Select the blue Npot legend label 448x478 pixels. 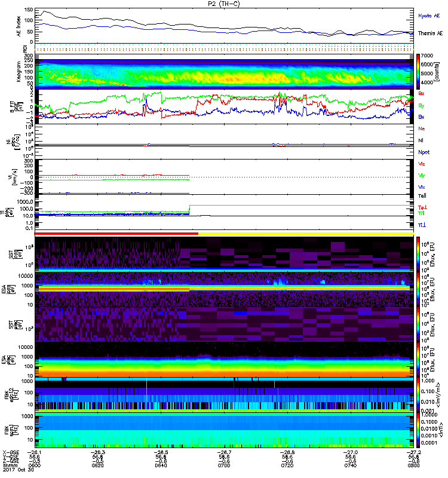[x=424, y=152]
